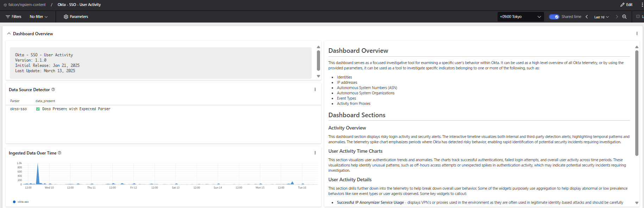
Task: Open the Filters panel
Action: point(13,17)
